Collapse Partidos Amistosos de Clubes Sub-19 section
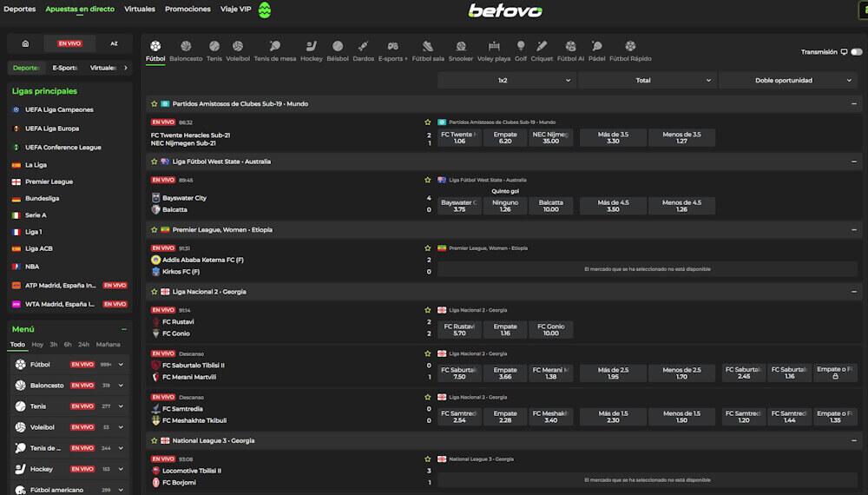868x495 pixels. (x=853, y=103)
